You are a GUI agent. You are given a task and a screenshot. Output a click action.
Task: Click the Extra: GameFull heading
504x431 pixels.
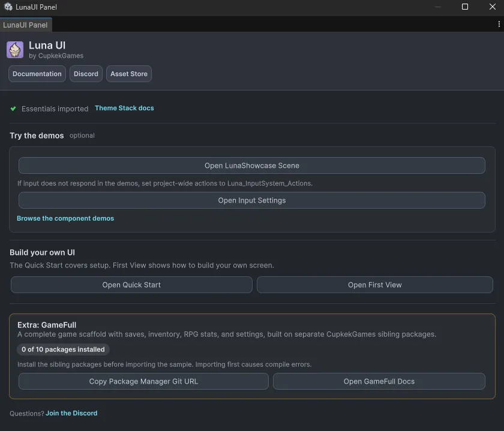(47, 325)
